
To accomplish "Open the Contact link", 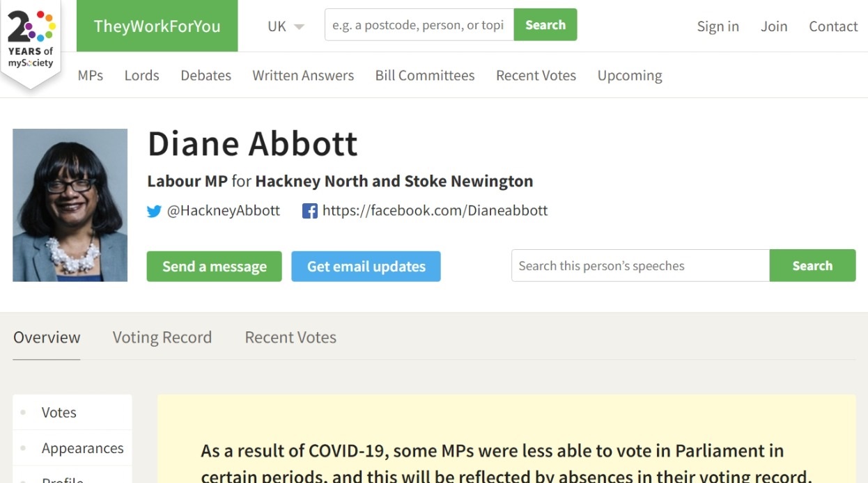I will coord(832,26).
